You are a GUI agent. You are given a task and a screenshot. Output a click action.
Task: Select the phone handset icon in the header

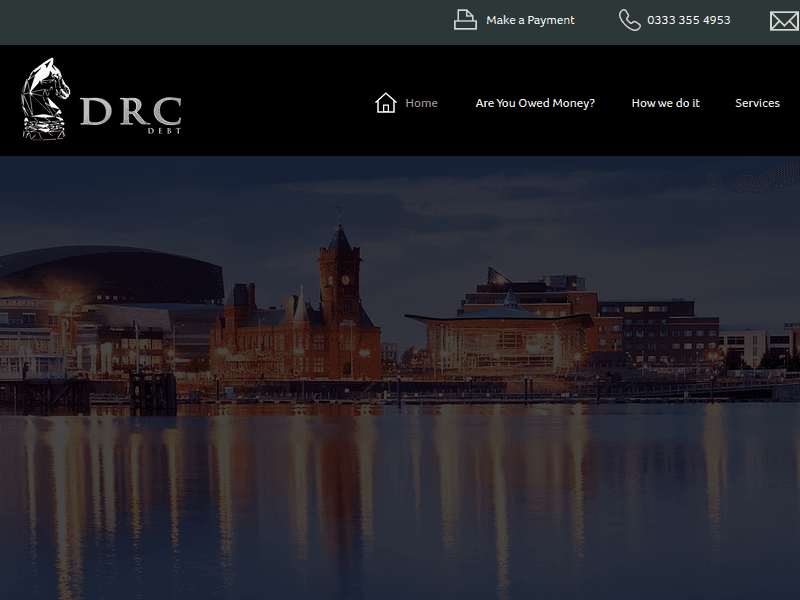click(628, 19)
